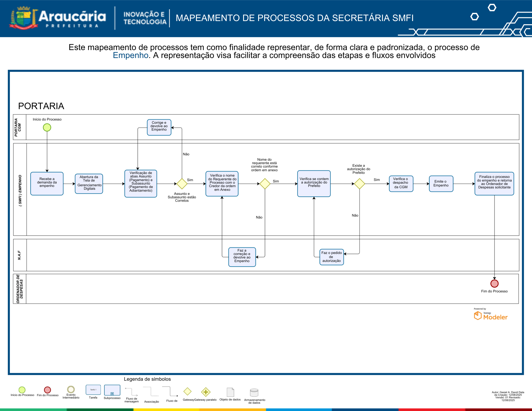Click the legend's Início do Processo green circle
This screenshot has height=411, width=532.
tap(22, 390)
